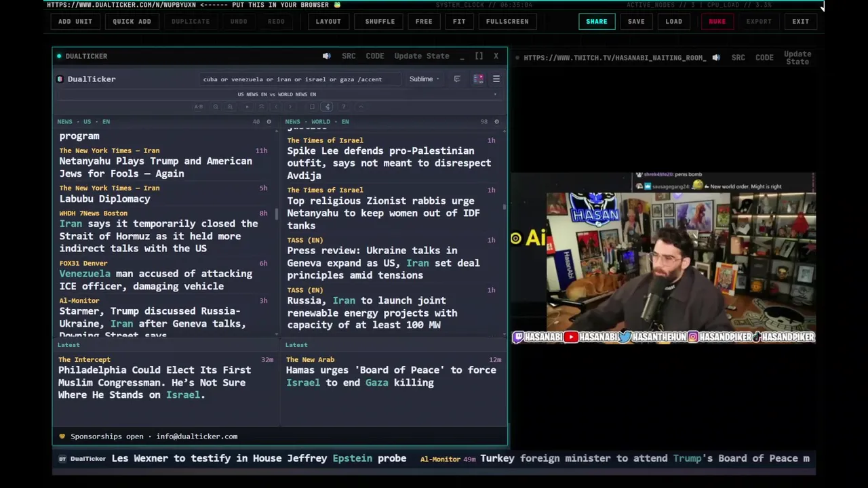
Task: Click the highlighted link icon in ticker toolbar
Action: tap(327, 106)
